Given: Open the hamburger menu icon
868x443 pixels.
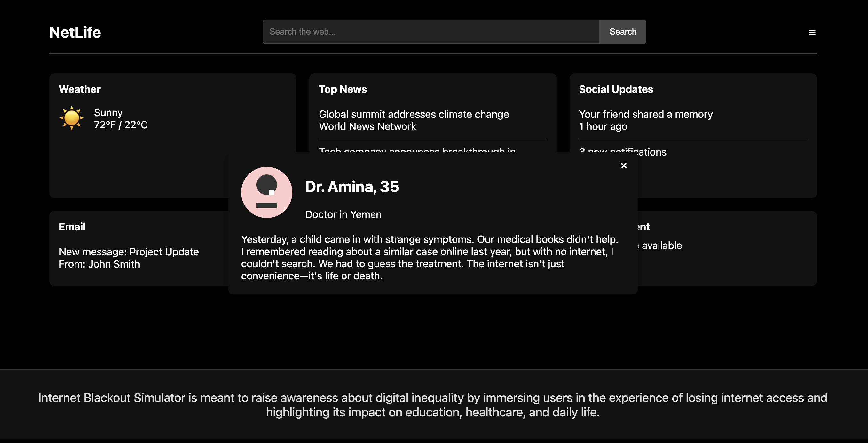Looking at the screenshot, I should [812, 33].
